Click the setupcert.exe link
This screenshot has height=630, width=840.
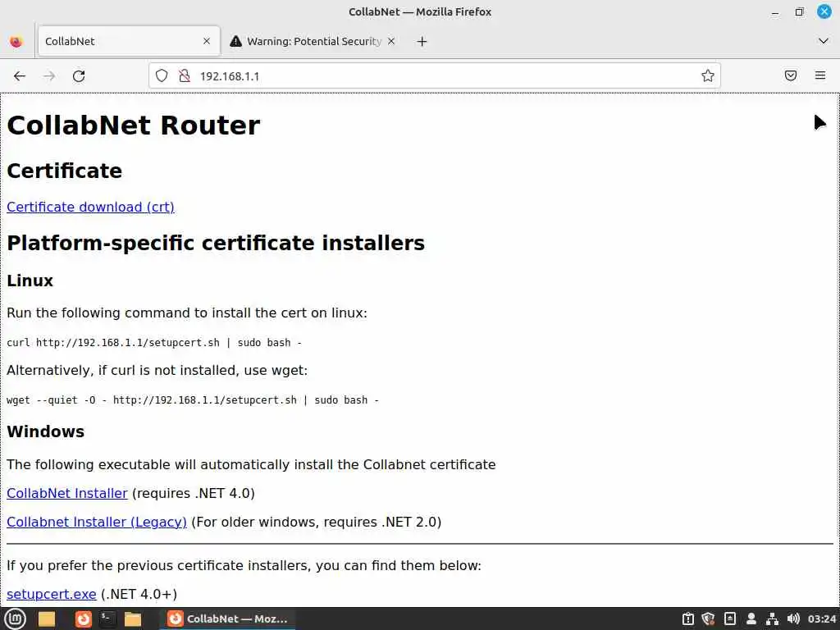click(x=52, y=594)
